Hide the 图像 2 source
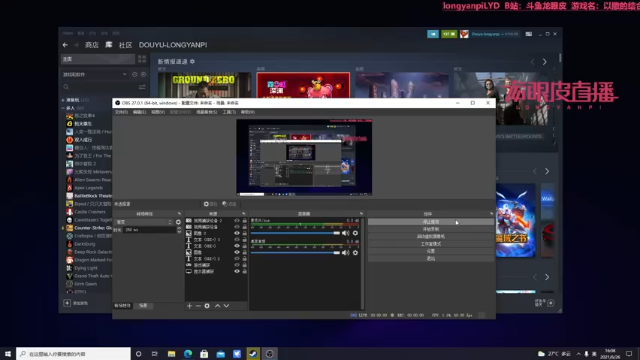Image resolution: width=640 pixels, height=360 pixels. [237, 233]
